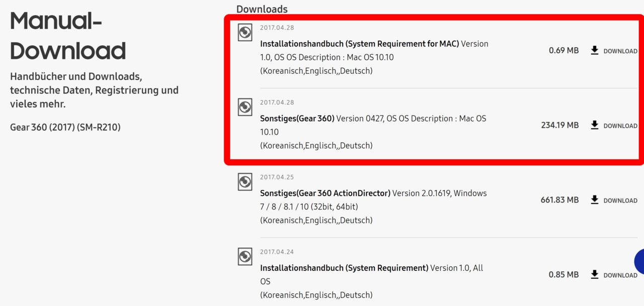
Task: Click the DOWNLOAD label for the MAC Installationshandbuch
Action: pos(620,51)
